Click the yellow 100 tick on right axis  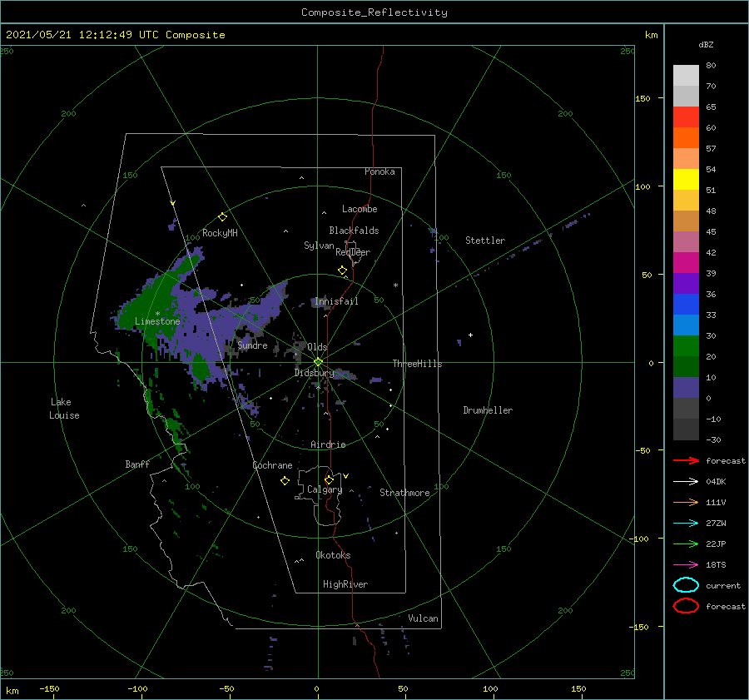[643, 186]
